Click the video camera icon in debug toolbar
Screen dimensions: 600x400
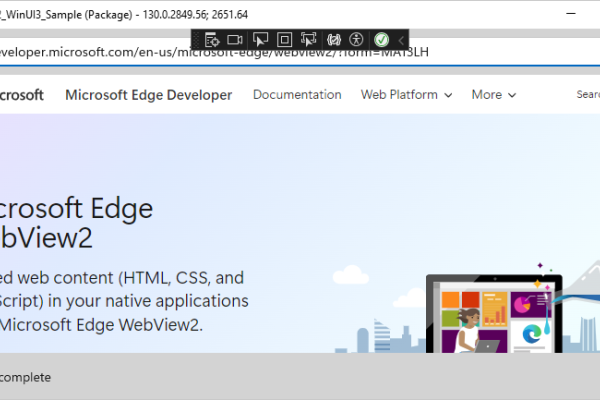click(x=235, y=40)
